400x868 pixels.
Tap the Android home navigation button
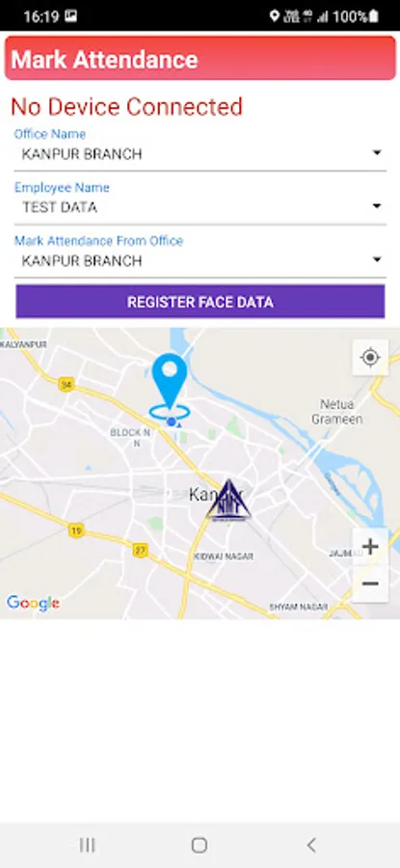200,845
